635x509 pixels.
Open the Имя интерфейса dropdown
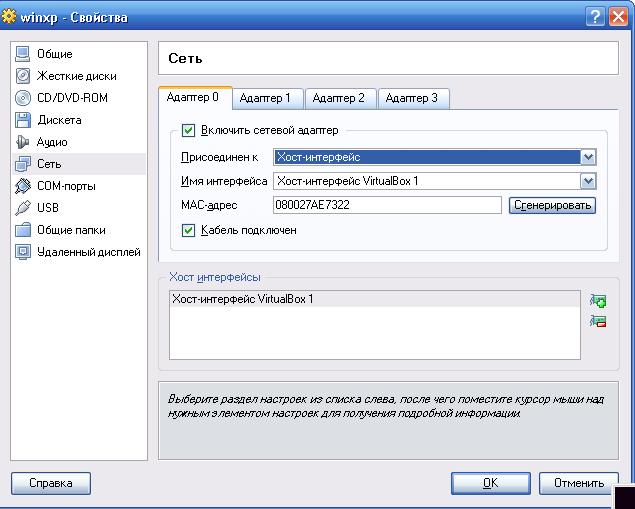(588, 182)
